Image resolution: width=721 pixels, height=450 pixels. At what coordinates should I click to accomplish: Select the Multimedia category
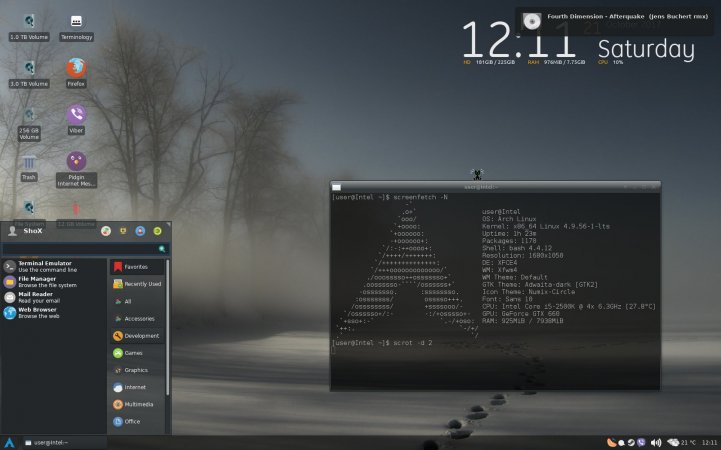137,404
